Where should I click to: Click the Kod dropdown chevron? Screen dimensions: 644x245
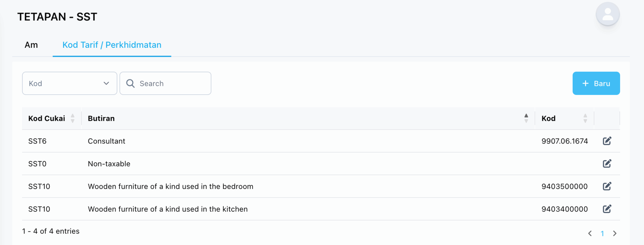[106, 83]
